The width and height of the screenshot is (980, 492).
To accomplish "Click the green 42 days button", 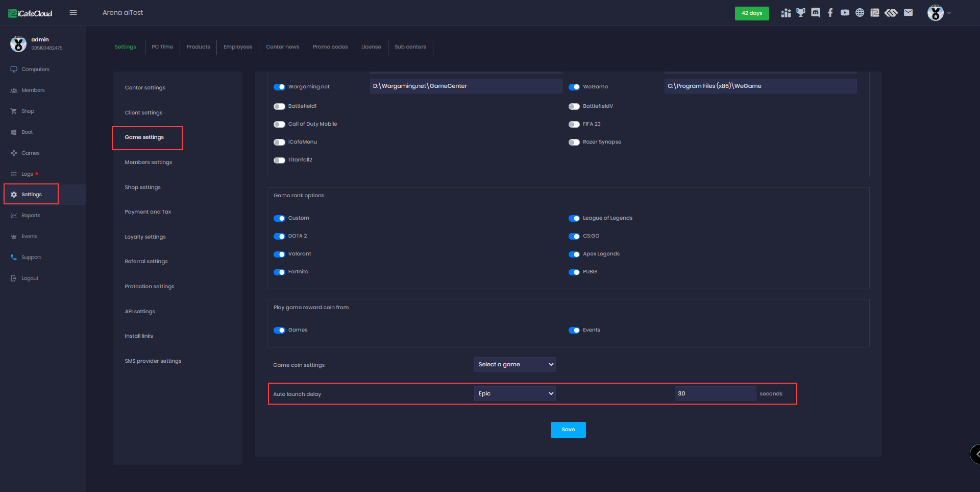I will (x=751, y=13).
